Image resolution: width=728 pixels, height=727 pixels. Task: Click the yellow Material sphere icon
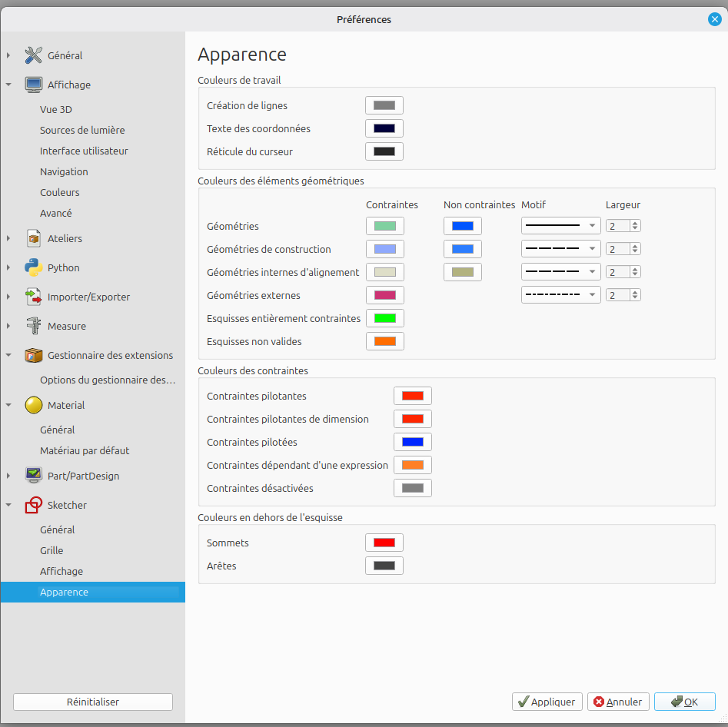tap(33, 405)
